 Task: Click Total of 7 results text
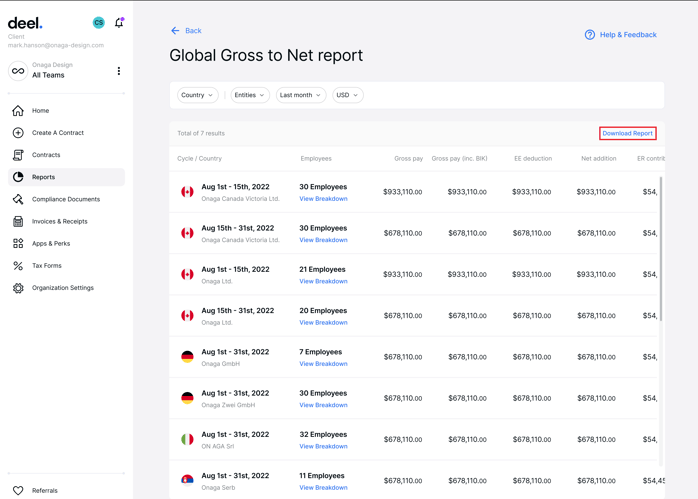[x=201, y=134]
